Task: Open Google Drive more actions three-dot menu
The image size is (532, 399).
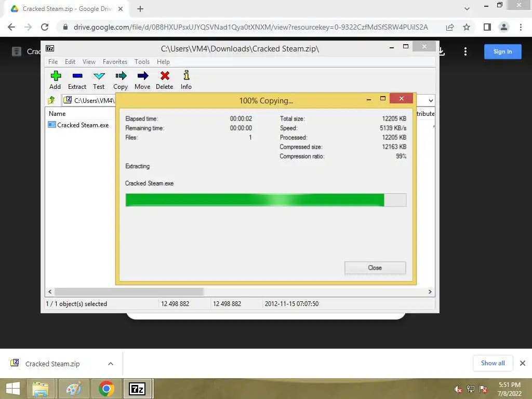Action: [x=465, y=51]
